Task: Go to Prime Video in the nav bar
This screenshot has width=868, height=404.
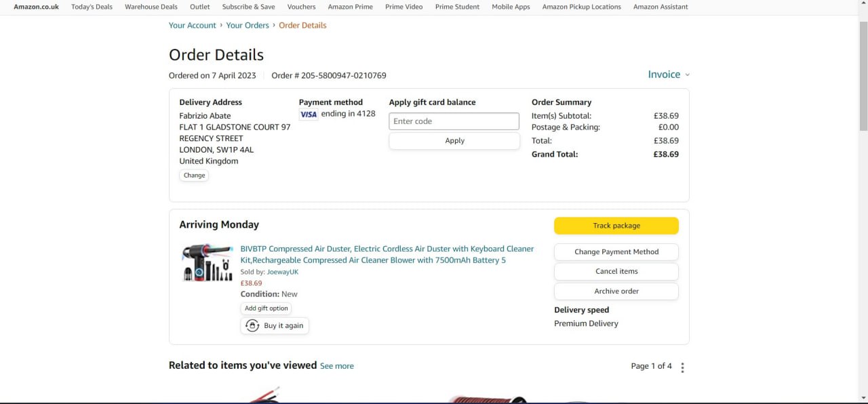Action: [403, 7]
